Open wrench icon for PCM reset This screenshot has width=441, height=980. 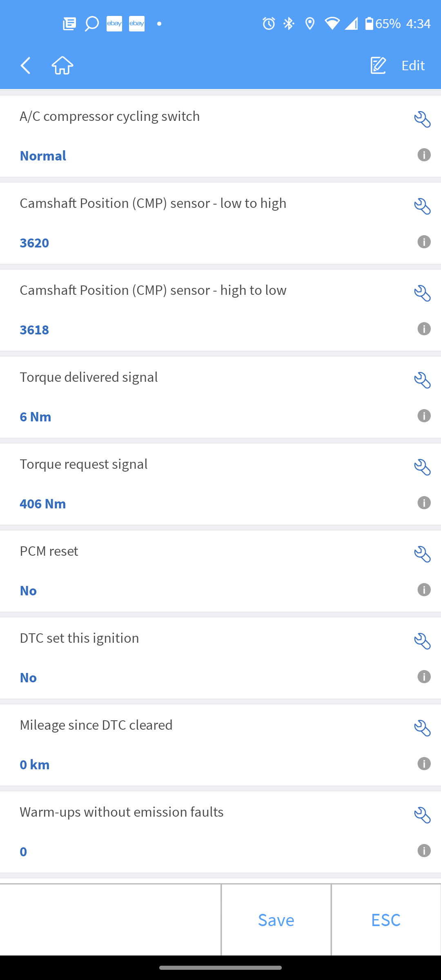[422, 554]
